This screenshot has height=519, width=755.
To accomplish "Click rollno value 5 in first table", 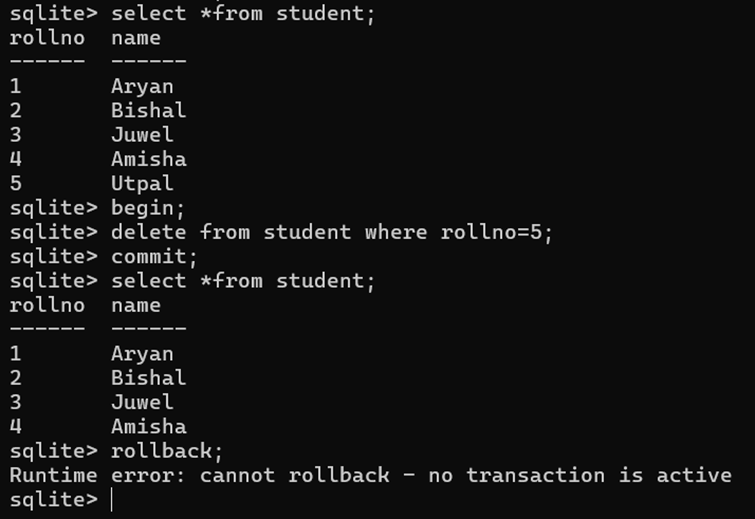I will 15,183.
